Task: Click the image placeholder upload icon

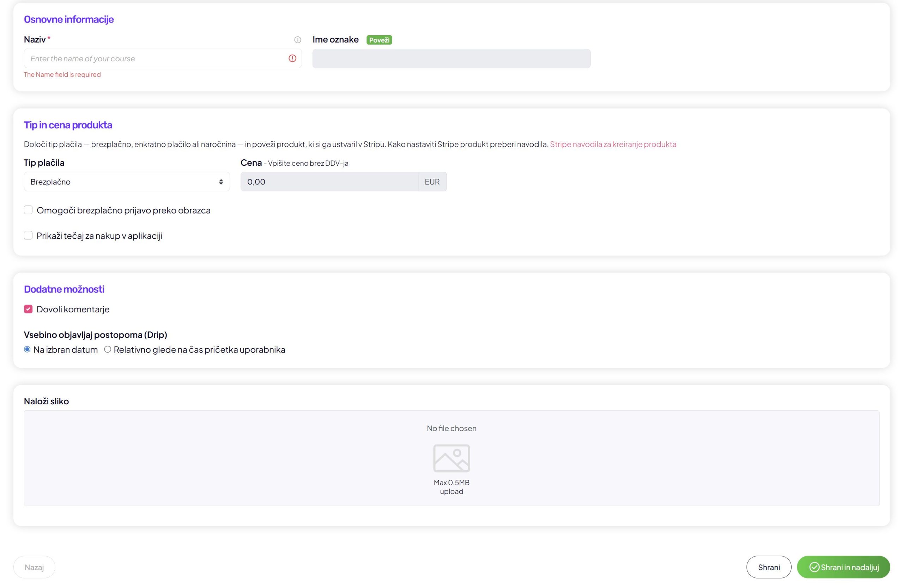Action: (451, 458)
